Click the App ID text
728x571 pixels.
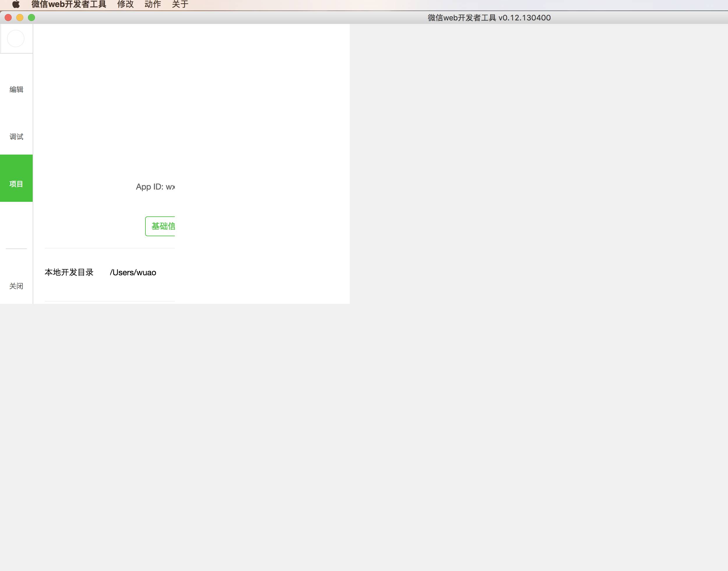click(x=155, y=187)
